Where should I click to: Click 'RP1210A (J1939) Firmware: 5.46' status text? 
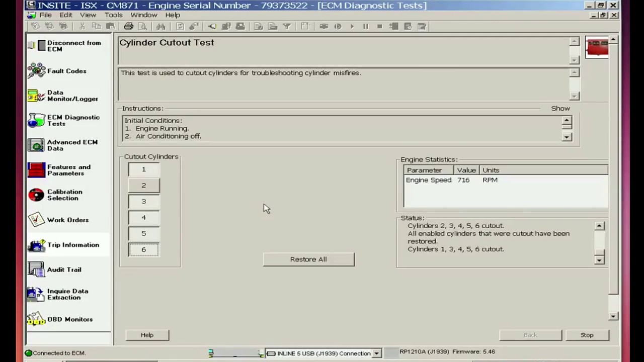[x=447, y=352]
